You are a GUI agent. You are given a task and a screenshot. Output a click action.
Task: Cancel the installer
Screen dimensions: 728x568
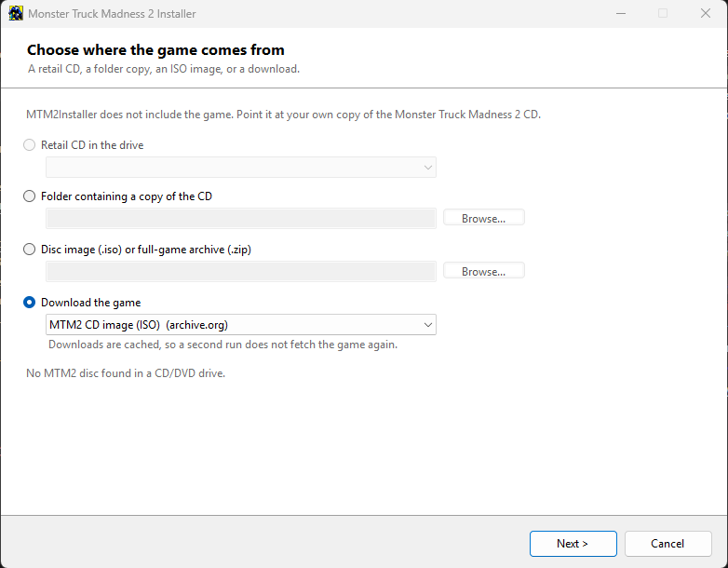(667, 544)
